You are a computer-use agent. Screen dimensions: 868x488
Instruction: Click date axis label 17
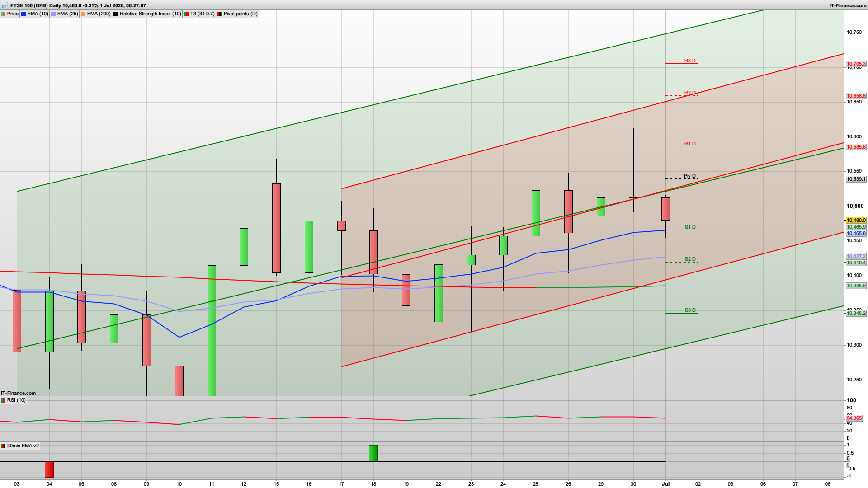click(341, 484)
